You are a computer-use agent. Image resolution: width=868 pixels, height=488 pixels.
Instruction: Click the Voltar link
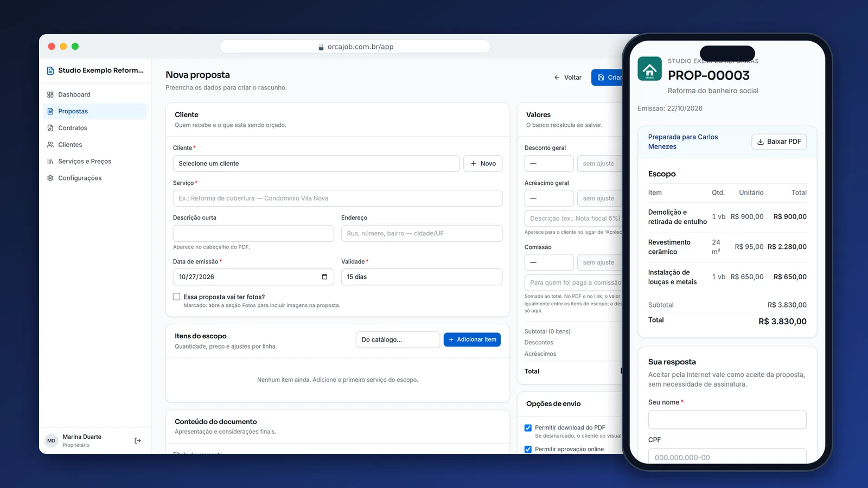pyautogui.click(x=567, y=78)
